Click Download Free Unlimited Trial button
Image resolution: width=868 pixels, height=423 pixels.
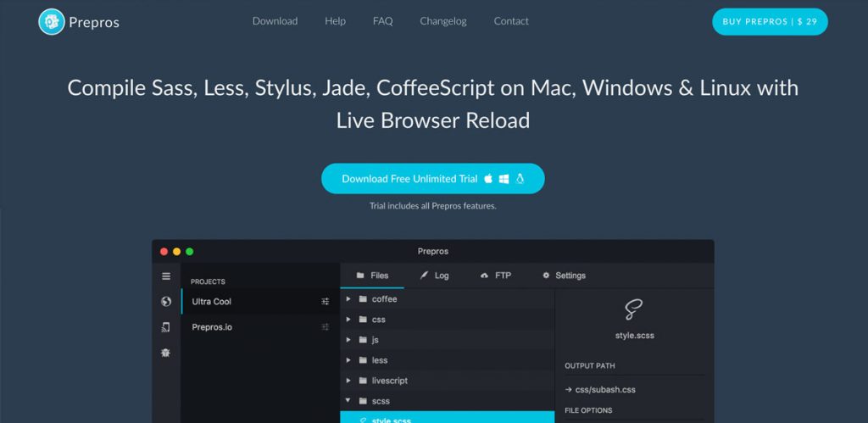432,179
